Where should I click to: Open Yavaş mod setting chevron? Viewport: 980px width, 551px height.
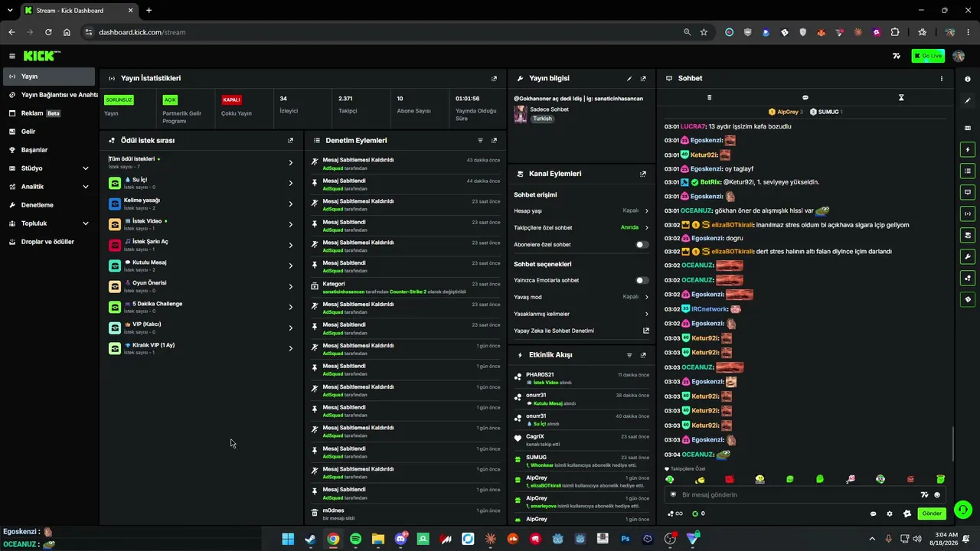647,297
